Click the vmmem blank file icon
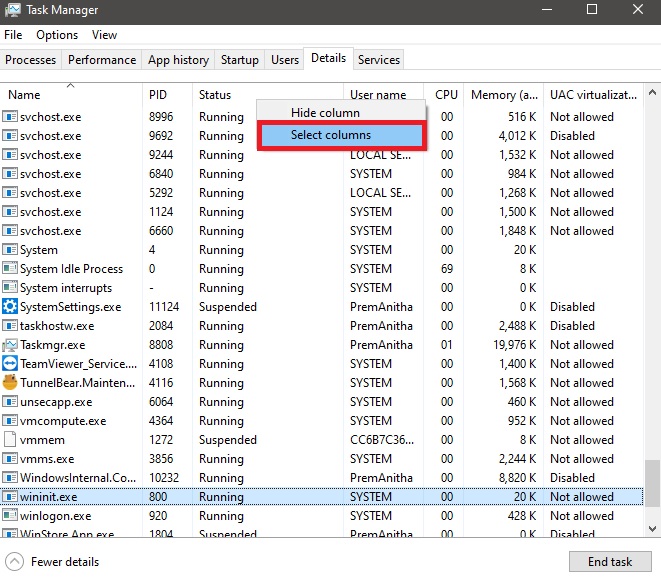Image resolution: width=661 pixels, height=577 pixels. (11, 440)
